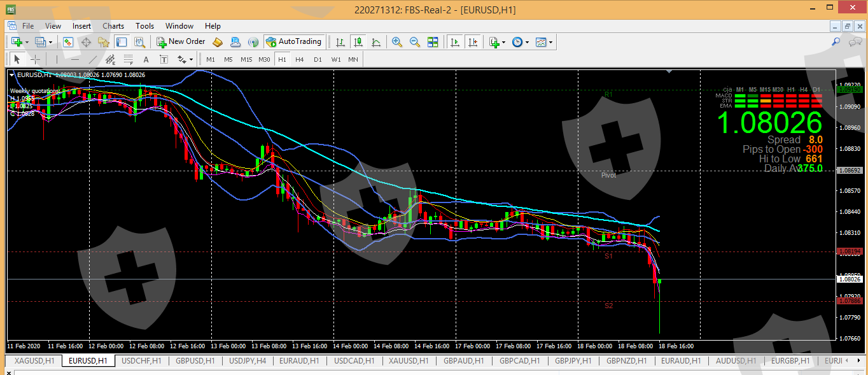Expand the Indicators list dropdown
Screen dimensions: 868x375
point(497,42)
